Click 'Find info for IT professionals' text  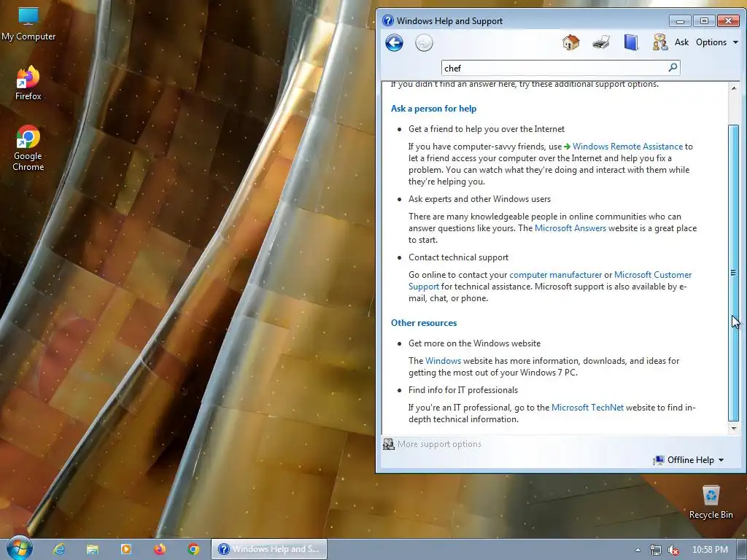(x=463, y=390)
